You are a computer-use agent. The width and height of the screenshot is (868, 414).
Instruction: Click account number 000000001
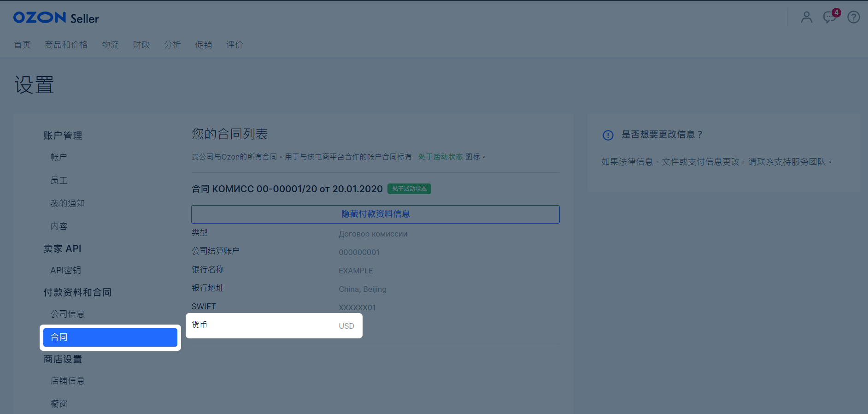tap(359, 252)
